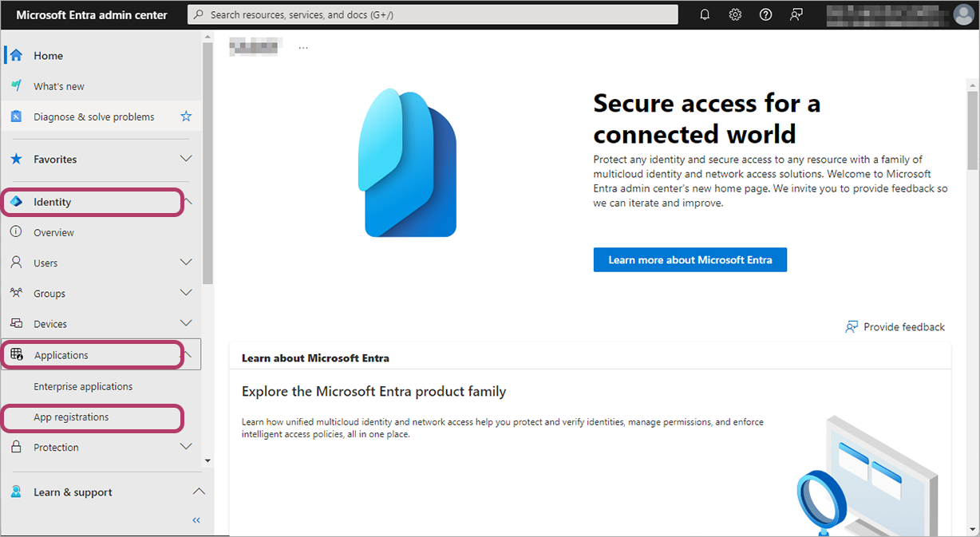Collapse the Learn & support section
This screenshot has height=537, width=980.
click(199, 492)
